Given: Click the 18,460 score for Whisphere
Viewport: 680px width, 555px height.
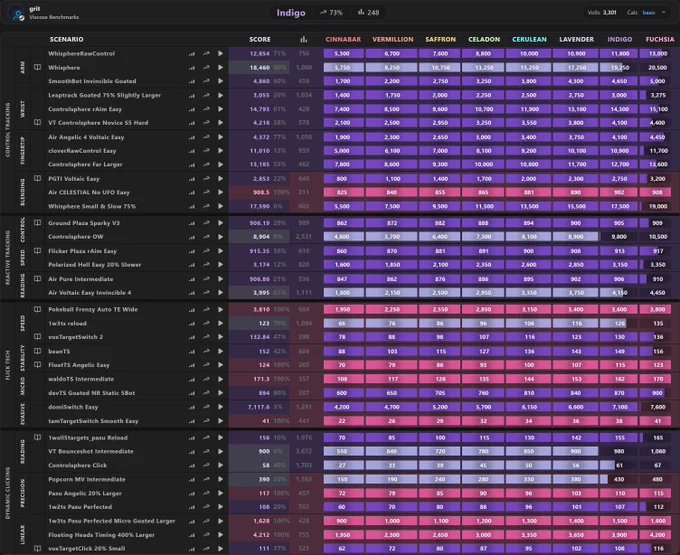Looking at the screenshot, I should tap(259, 68).
